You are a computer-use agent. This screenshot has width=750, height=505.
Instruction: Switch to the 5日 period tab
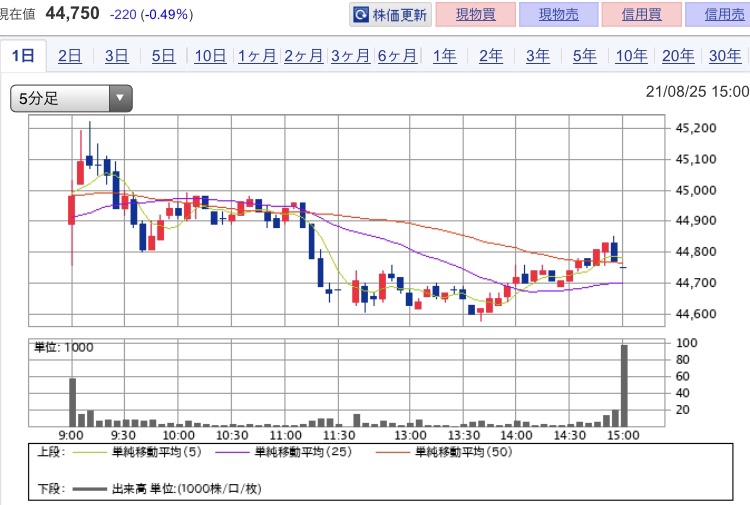pyautogui.click(x=163, y=56)
